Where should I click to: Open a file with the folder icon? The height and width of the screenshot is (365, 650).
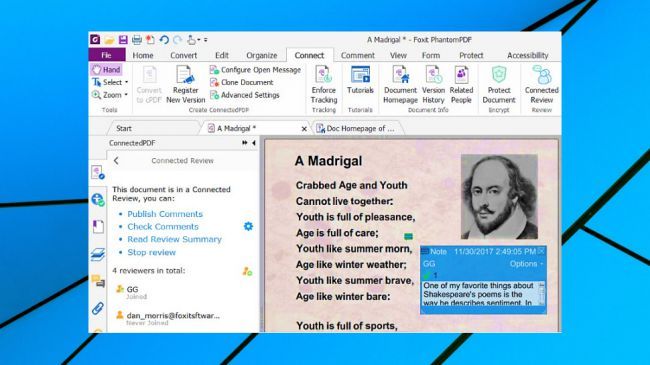pos(109,40)
